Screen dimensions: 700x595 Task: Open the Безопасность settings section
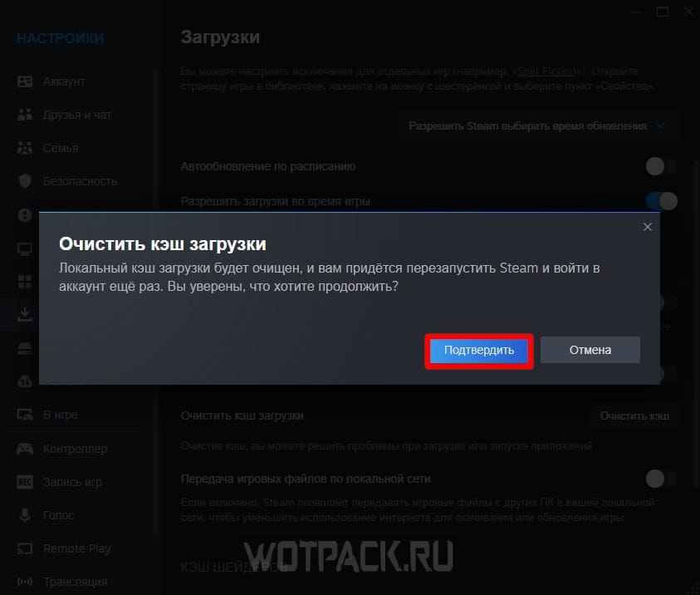point(81,181)
